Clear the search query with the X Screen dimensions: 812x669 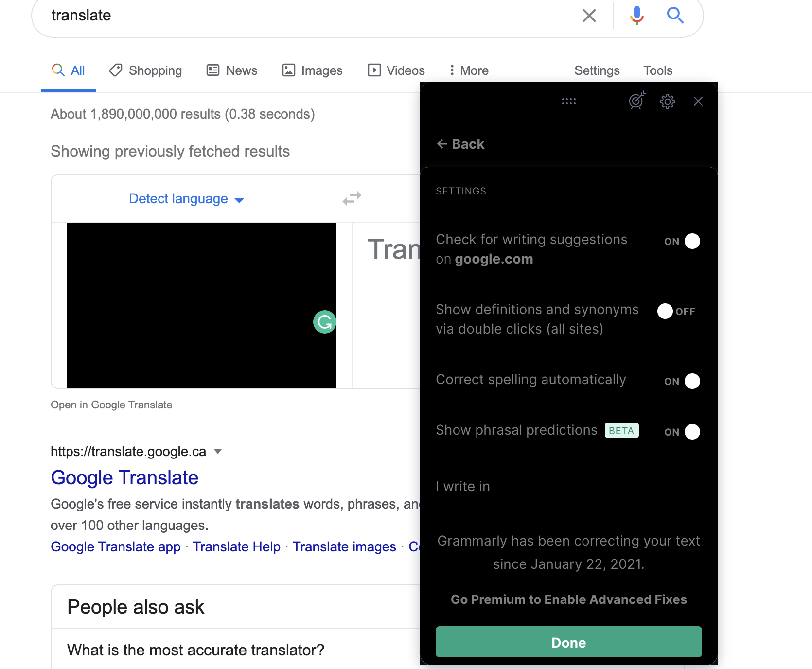pyautogui.click(x=589, y=15)
